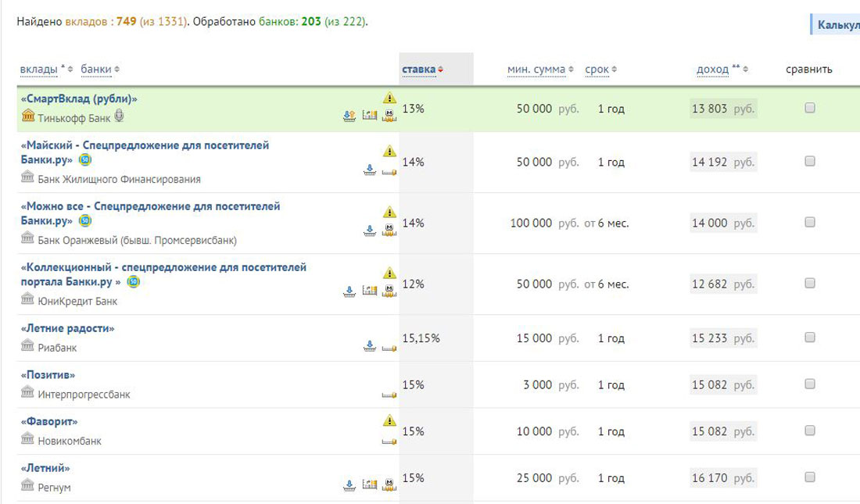Click the replenishment arrow icon in Коллекционный row
This screenshot has width=860, height=504.
pyautogui.click(x=349, y=291)
